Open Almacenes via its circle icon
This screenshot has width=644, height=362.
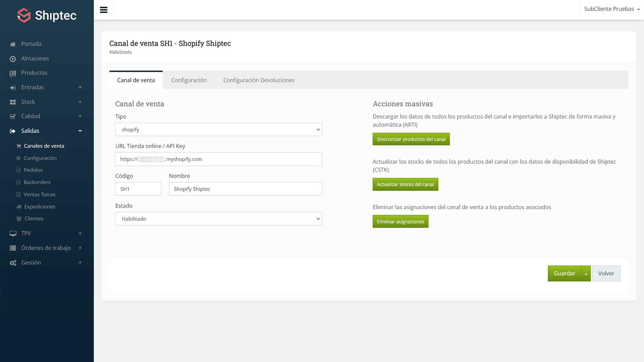12,58
